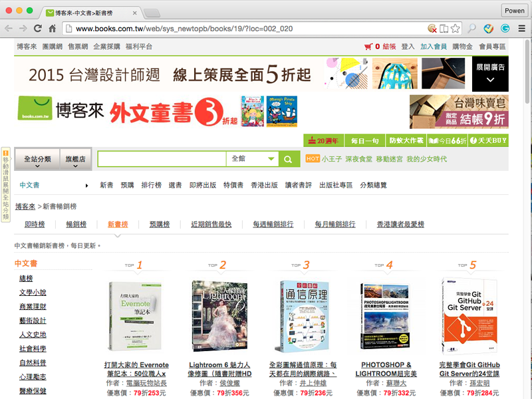Click the Evernote book cover thumbnail
Viewport: 532px width, 399px height.
click(136, 316)
